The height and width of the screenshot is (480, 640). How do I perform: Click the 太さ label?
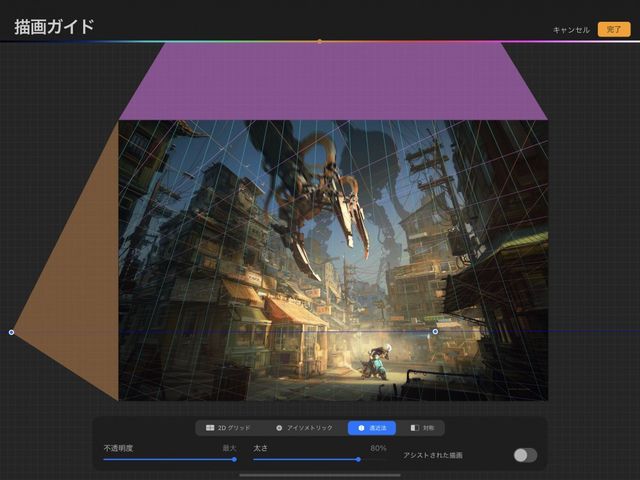tap(260, 448)
